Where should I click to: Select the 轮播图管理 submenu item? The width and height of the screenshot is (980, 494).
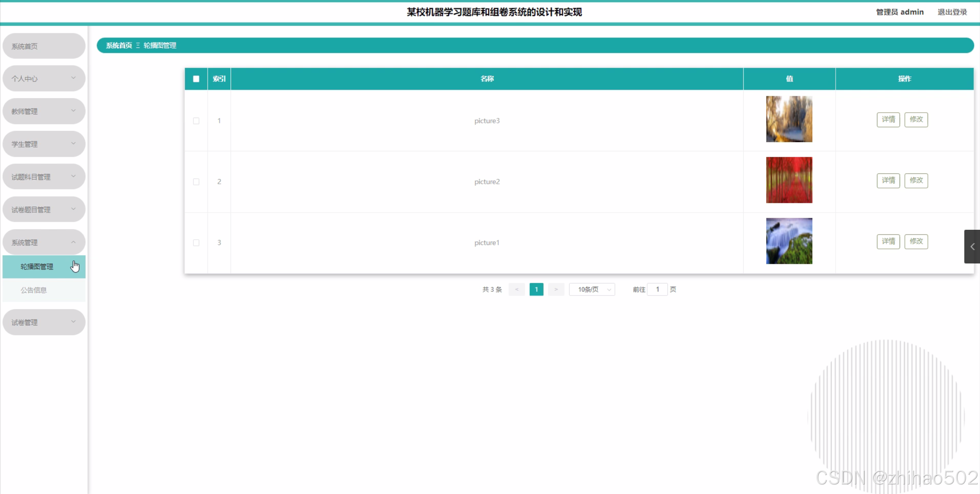37,267
